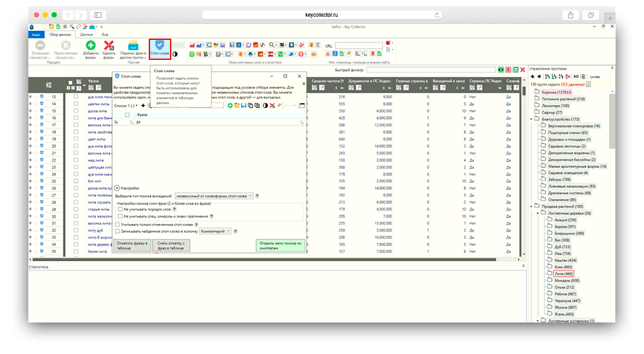
Task: Click the Приостановка процессов pause icon
Action: [66, 45]
